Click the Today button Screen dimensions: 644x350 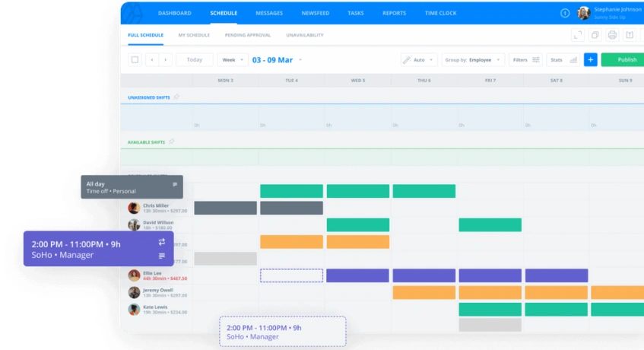195,59
